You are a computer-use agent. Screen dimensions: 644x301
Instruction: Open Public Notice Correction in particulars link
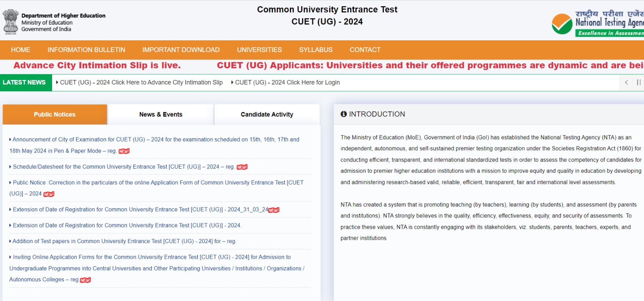point(156,188)
